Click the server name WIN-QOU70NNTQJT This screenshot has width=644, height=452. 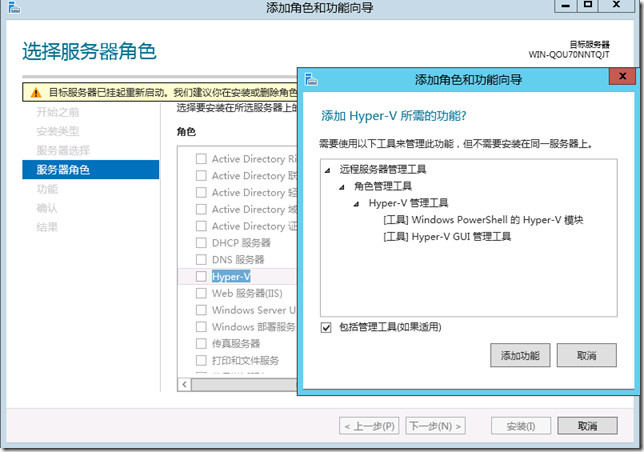[569, 55]
